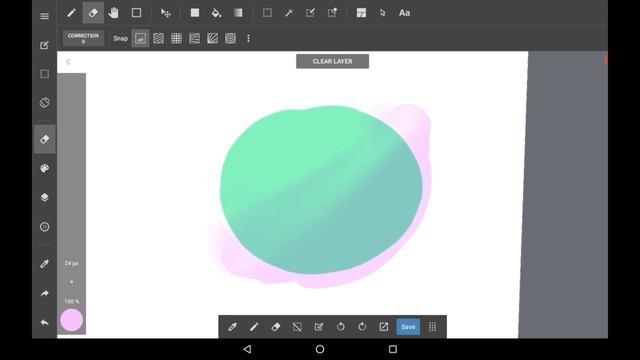Tap the Android Back navigation button

point(247,349)
